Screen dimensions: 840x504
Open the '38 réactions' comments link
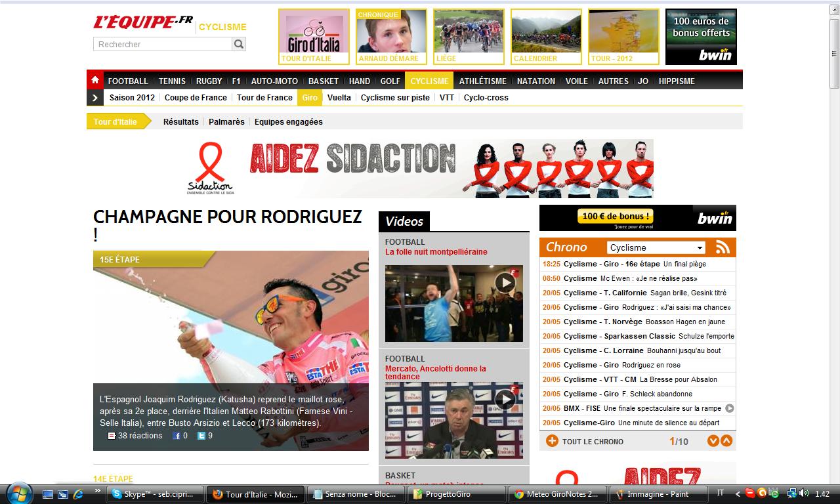[x=140, y=436]
